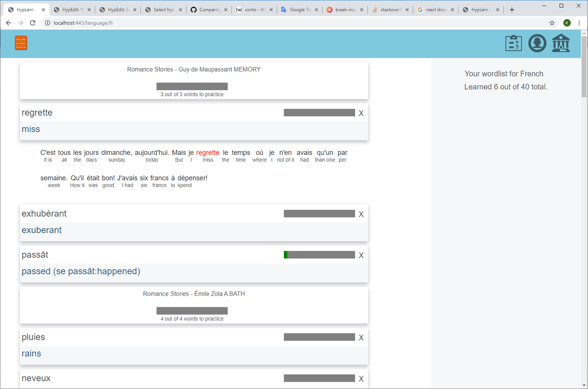Open the Chrome three-dot menu

pos(579,23)
